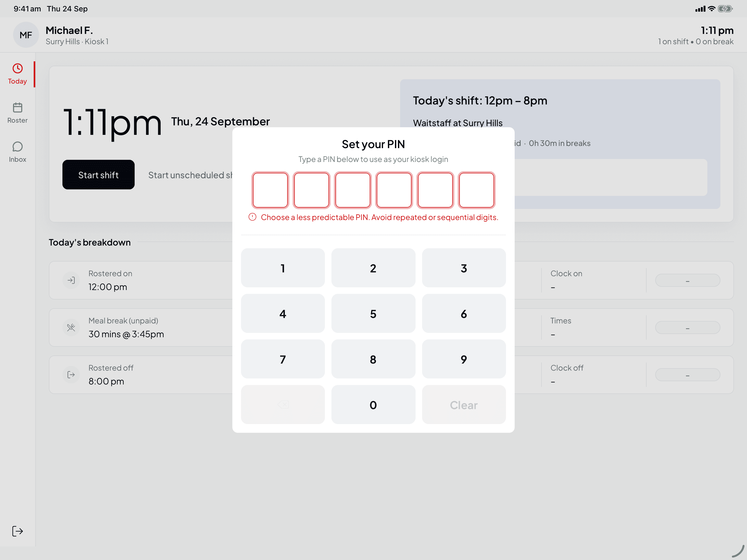
Task: Click the Rostered off 8:00 pm value
Action: point(106,381)
